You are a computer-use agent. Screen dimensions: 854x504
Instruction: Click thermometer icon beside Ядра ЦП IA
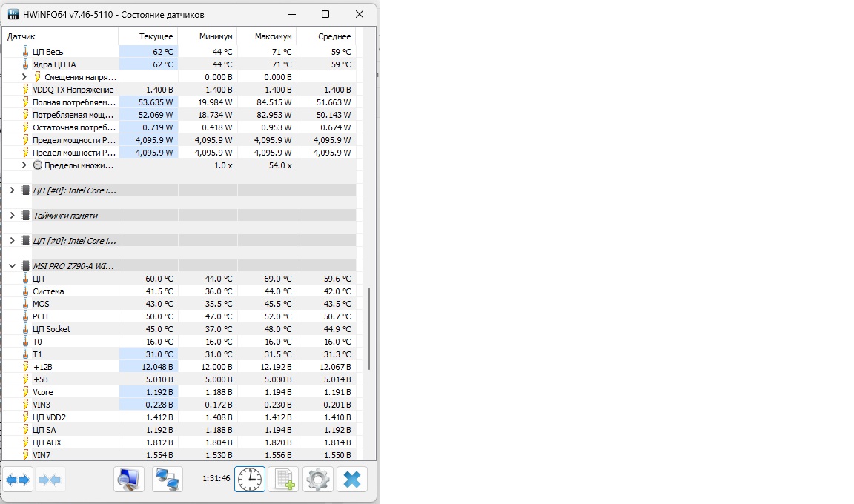point(26,64)
